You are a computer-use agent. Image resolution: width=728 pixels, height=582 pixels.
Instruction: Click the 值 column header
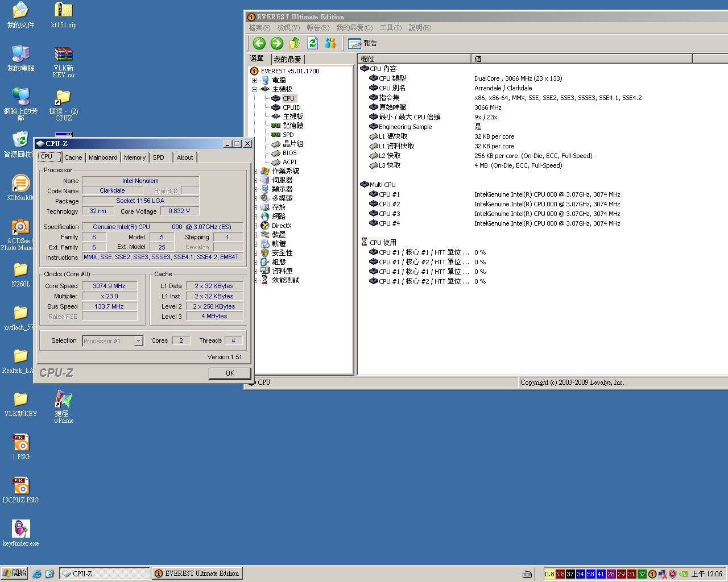click(582, 59)
